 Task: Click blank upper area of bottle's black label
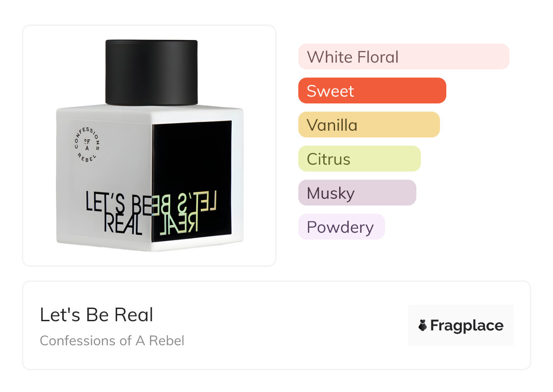(192, 150)
